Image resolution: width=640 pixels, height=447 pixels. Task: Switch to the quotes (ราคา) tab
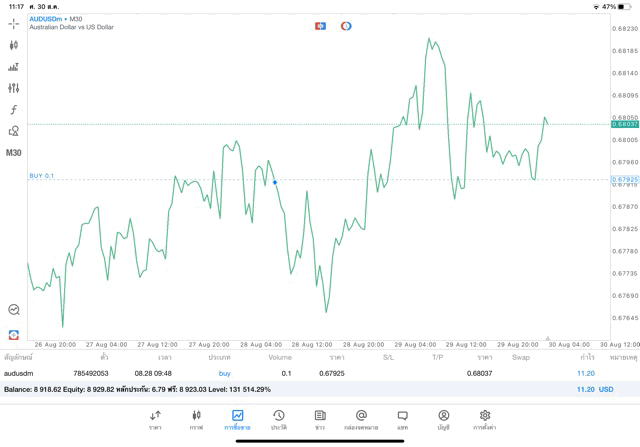tap(156, 419)
